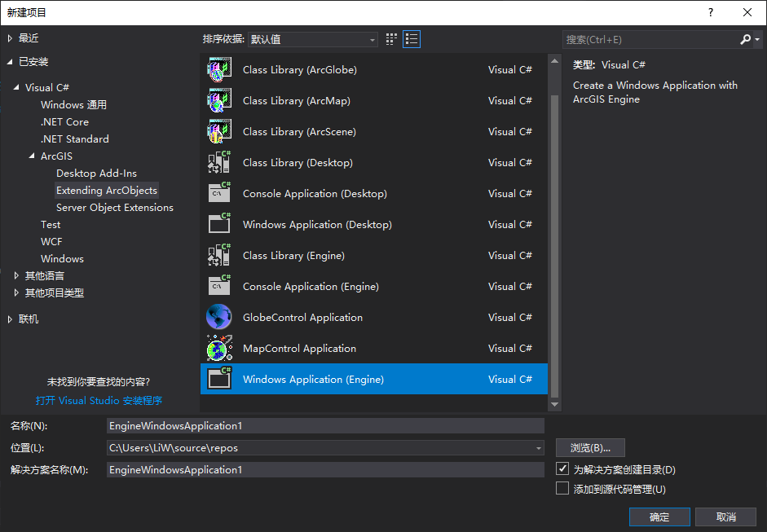
Task: Switch to small icons grid view
Action: coord(391,39)
